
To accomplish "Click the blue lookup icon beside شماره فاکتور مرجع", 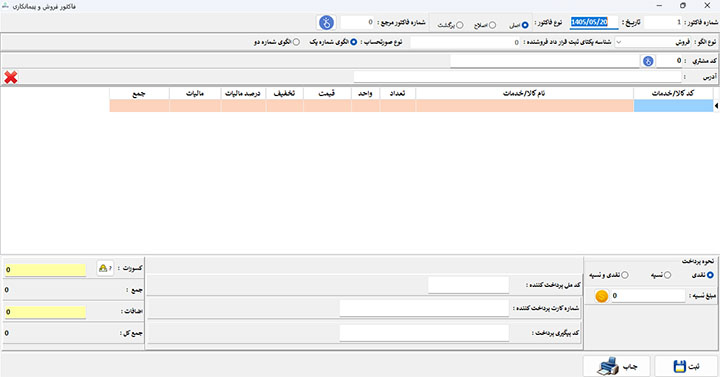I will point(326,23).
